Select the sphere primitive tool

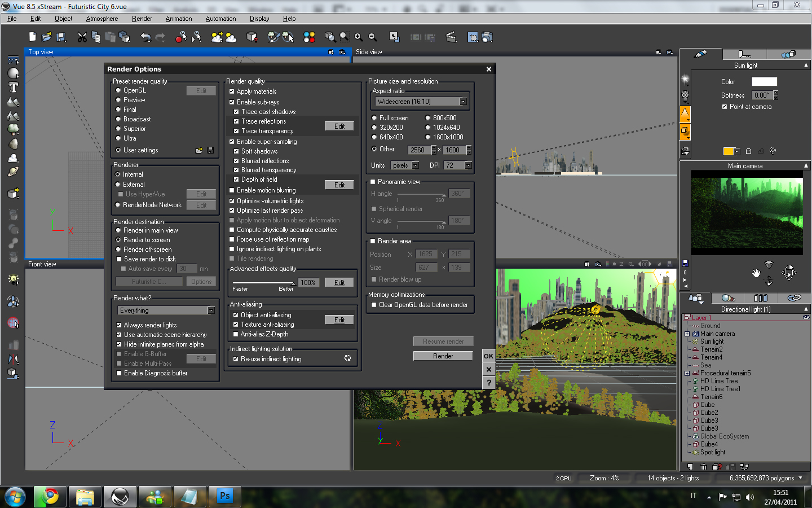tap(13, 73)
